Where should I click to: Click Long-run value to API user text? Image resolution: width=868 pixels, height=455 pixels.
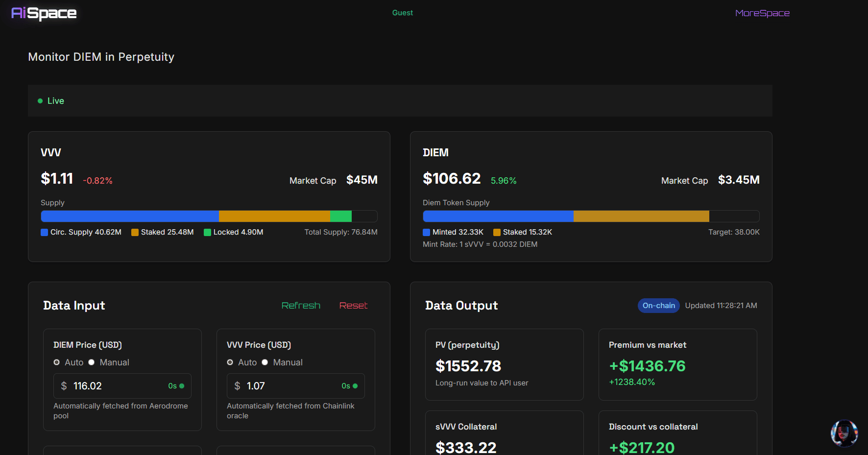(482, 383)
